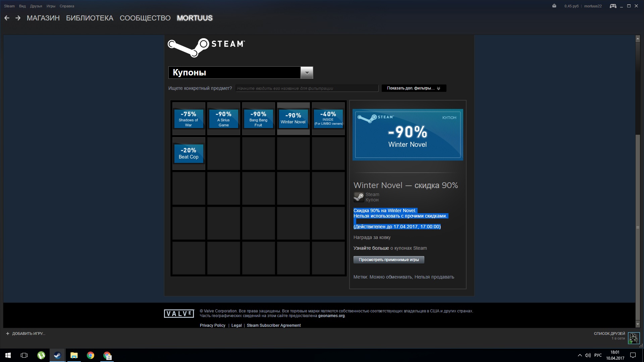This screenshot has height=362, width=644.
Task: Open the Купоны inventory dropdown arrow
Action: [307, 73]
